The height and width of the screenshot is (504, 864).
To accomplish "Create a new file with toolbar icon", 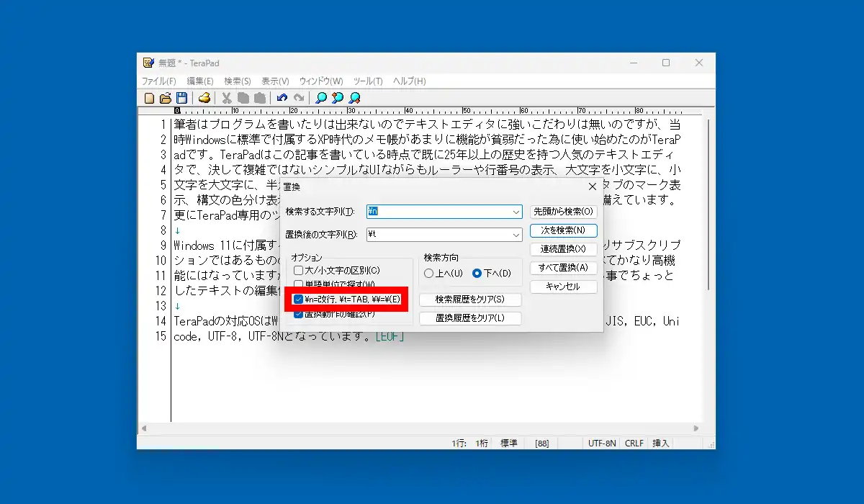I will tap(150, 98).
